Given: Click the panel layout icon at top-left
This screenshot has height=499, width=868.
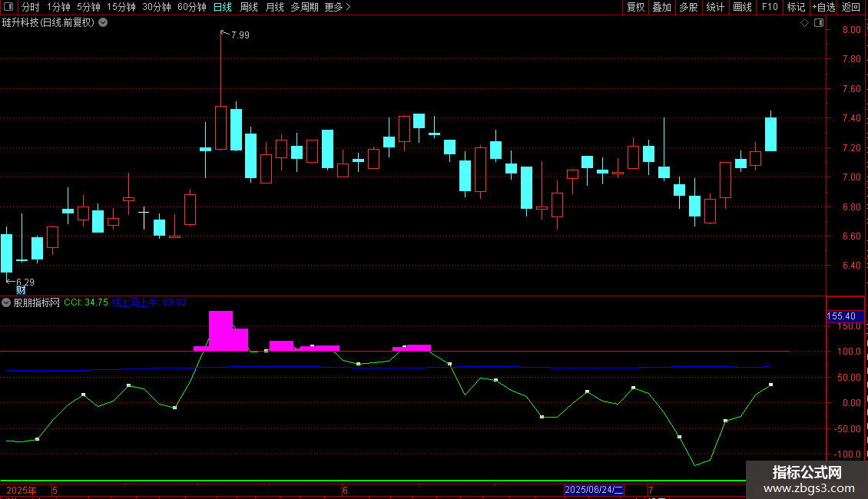Looking at the screenshot, I should [8, 7].
